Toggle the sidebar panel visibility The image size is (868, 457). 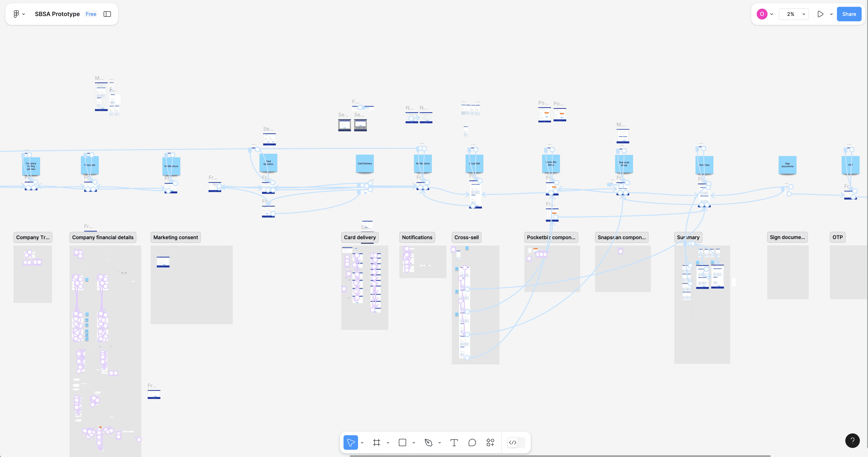pos(107,14)
